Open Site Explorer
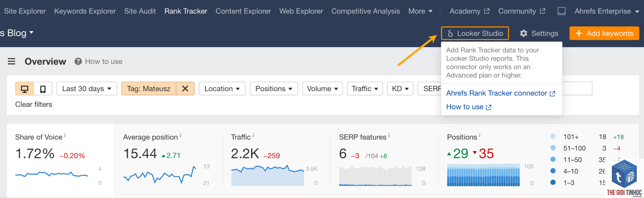This screenshot has width=644, height=198. click(25, 11)
